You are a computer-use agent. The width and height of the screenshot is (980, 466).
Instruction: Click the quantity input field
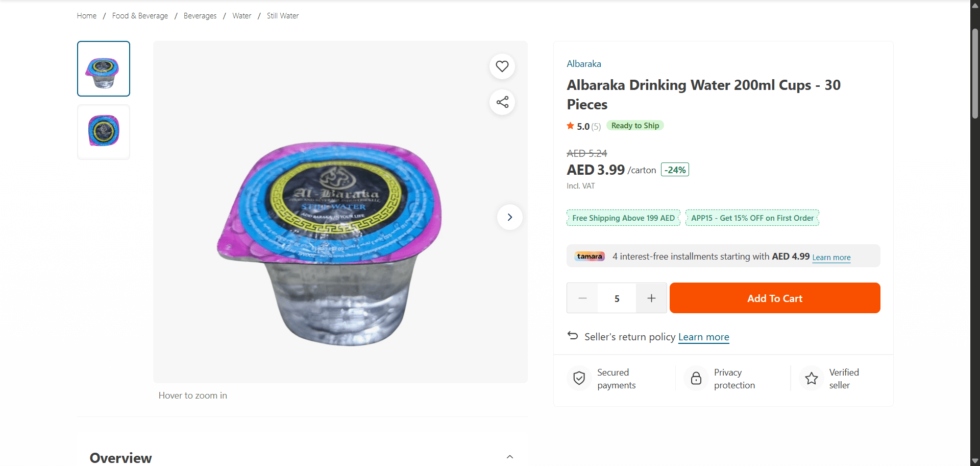pos(617,298)
